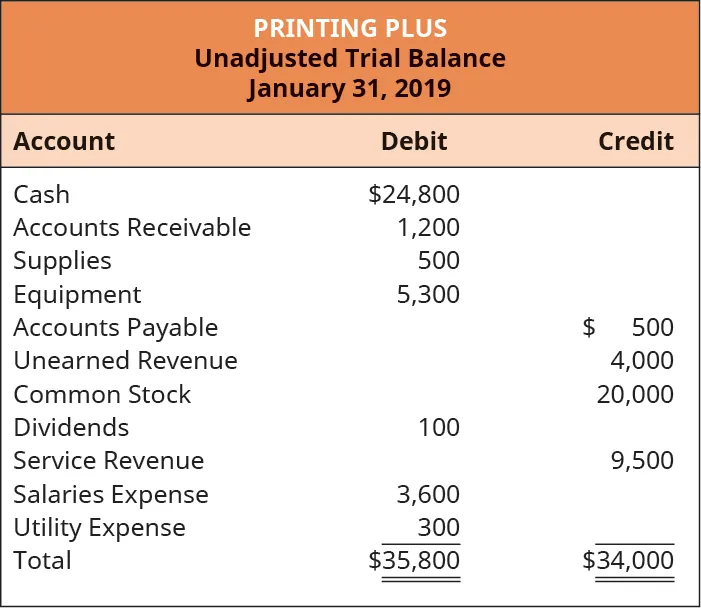Screen dimensions: 701x608
Task: Click the $34,000 total credit figure
Action: point(628,561)
